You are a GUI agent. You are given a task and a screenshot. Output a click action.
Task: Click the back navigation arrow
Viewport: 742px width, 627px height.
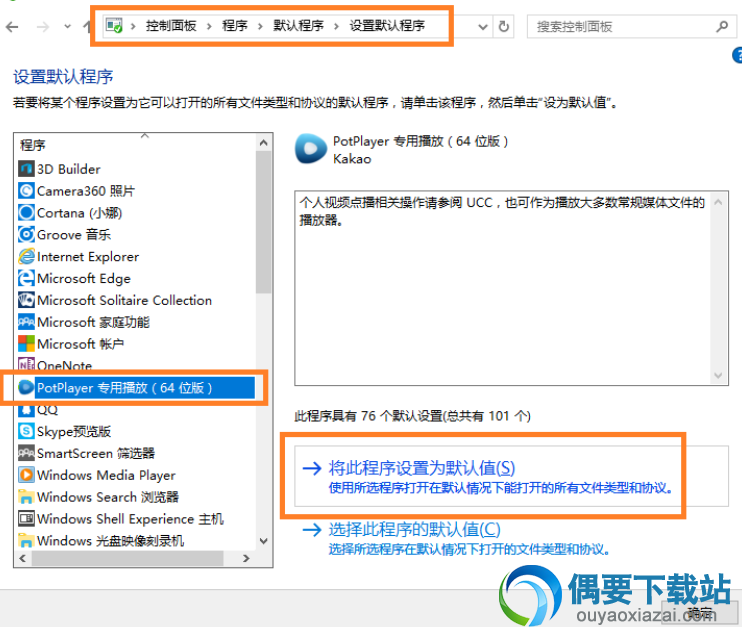tap(12, 27)
